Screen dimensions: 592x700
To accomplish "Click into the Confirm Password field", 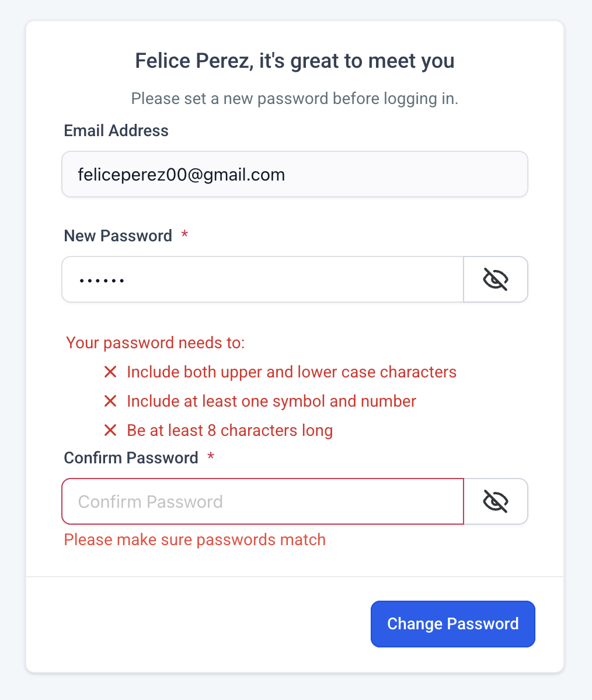I will point(263,501).
